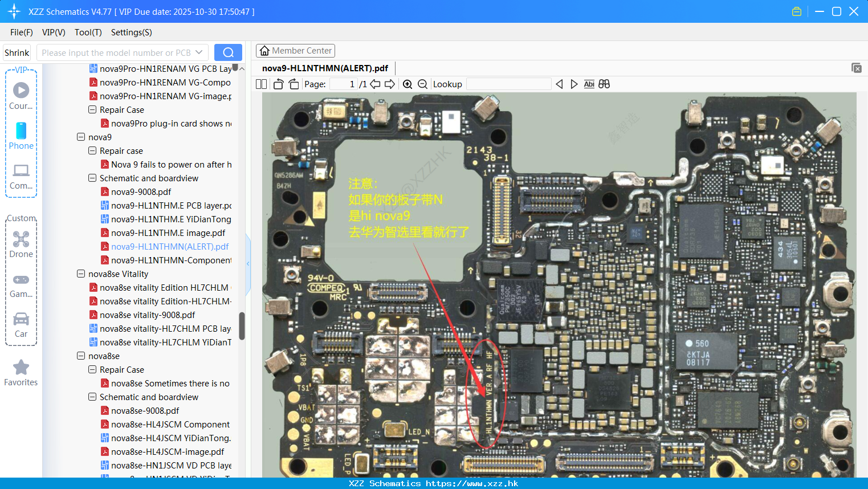Go to previous page arrow

coord(375,84)
